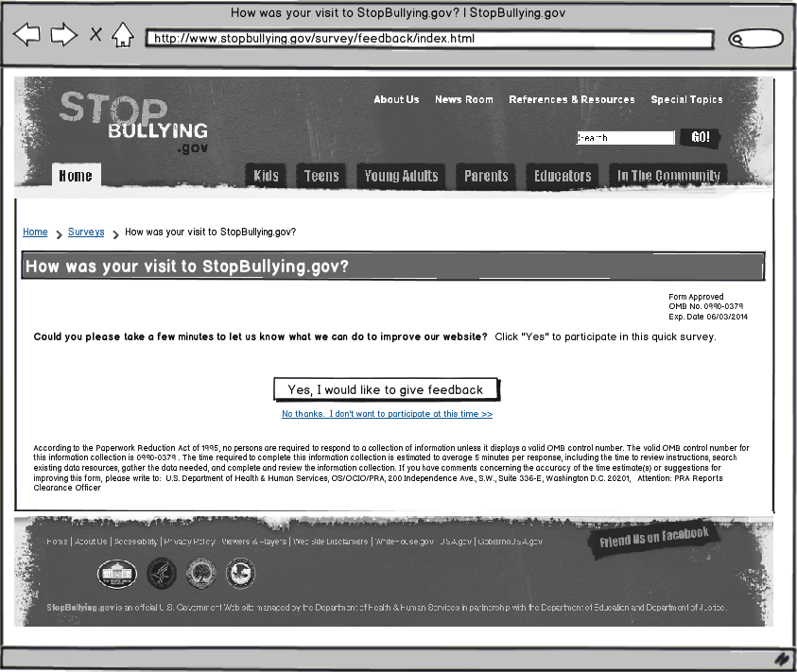Click the page title in browser title bar
Viewport: 797px width, 672px height.
(397, 13)
